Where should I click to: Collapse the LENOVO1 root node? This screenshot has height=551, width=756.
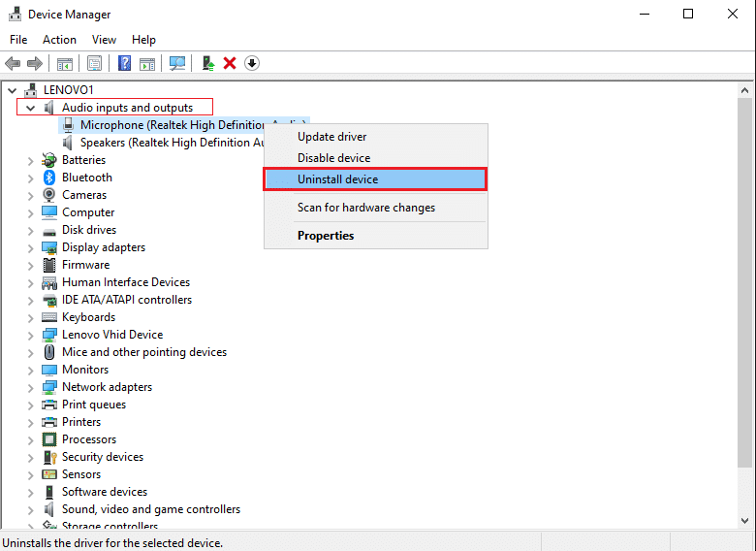pyautogui.click(x=13, y=90)
